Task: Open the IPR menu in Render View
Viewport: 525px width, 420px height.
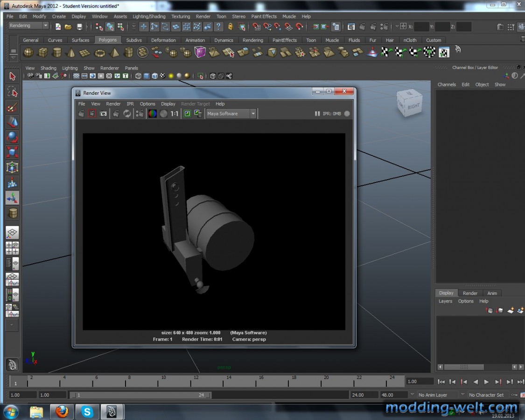Action: click(x=130, y=104)
